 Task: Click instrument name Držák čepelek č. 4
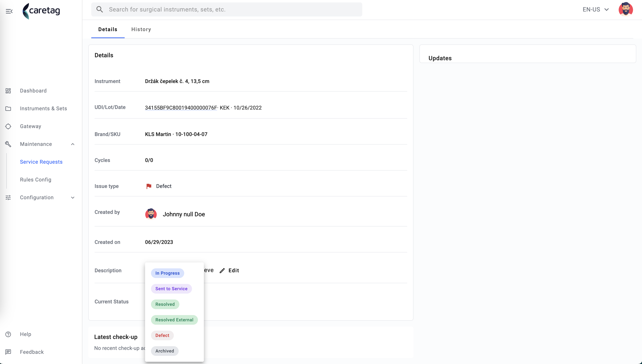click(177, 81)
